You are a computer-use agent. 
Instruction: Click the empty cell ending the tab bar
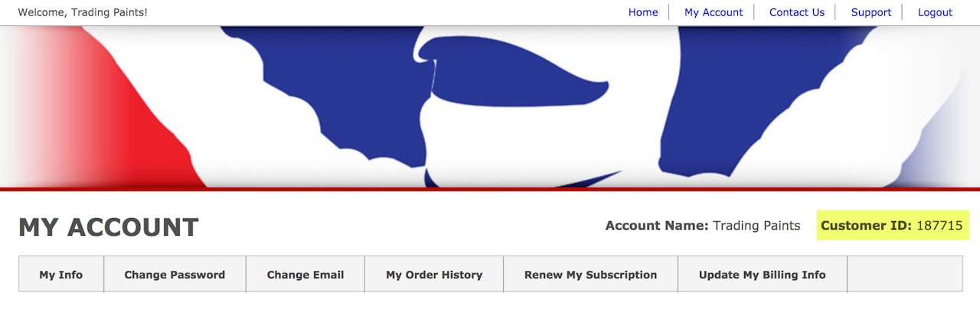[x=905, y=274]
